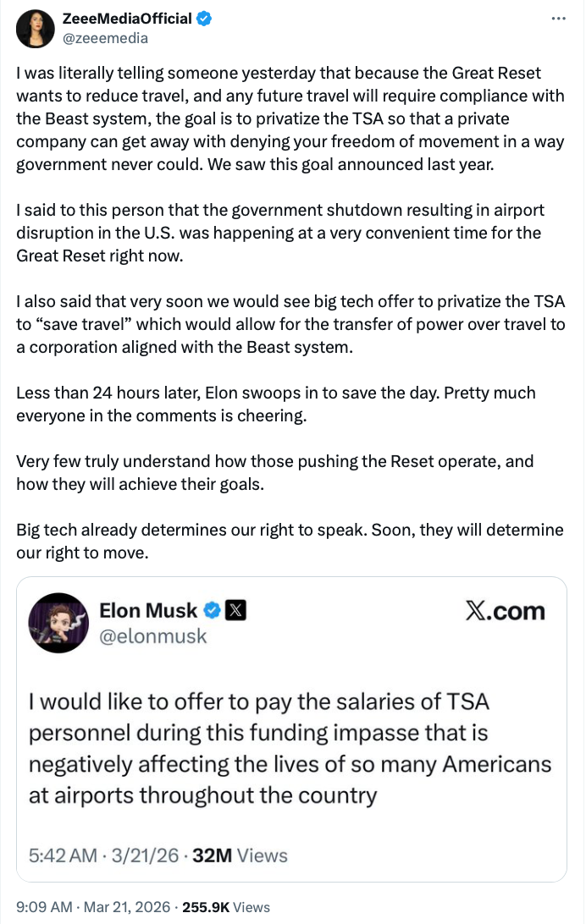This screenshot has height=924, width=586.
Task: Click the blue verified badge beside ZeeeMediaOfficial
Action: [205, 19]
